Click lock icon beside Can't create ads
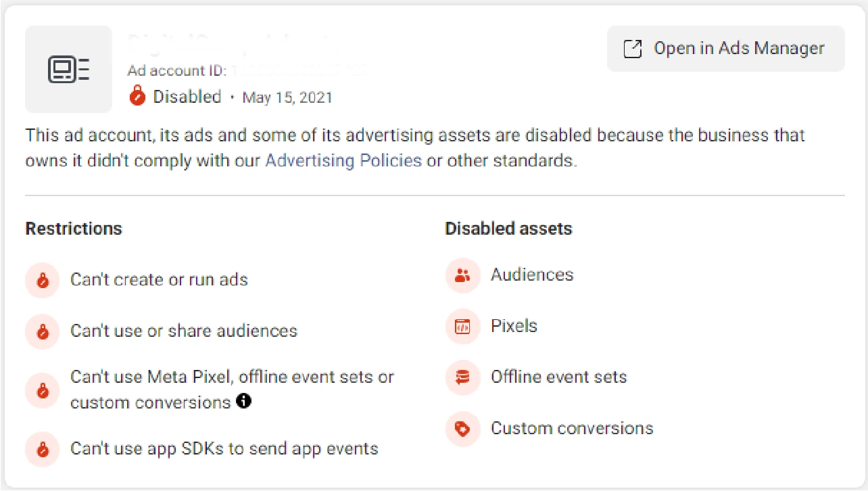The width and height of the screenshot is (868, 491). pos(43,280)
